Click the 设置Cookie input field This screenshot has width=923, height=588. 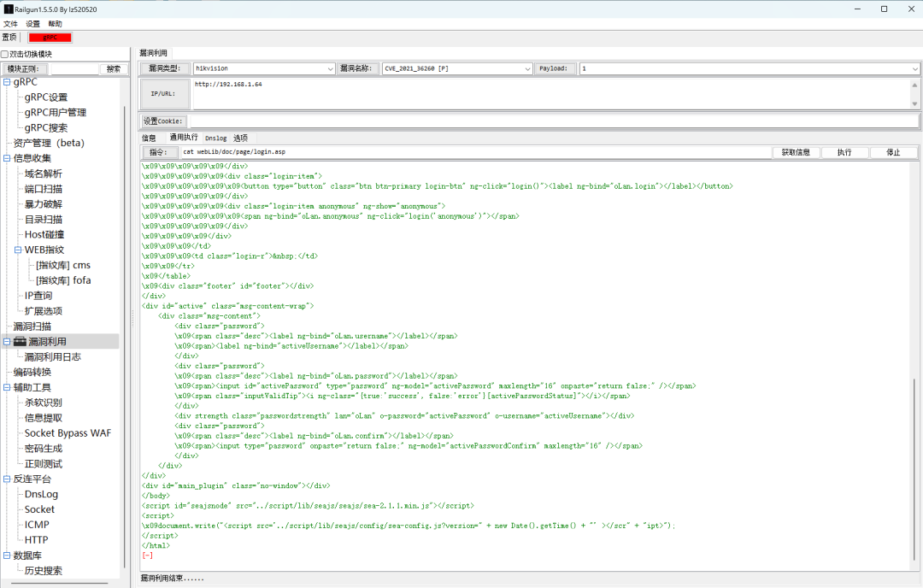pyautogui.click(x=554, y=121)
